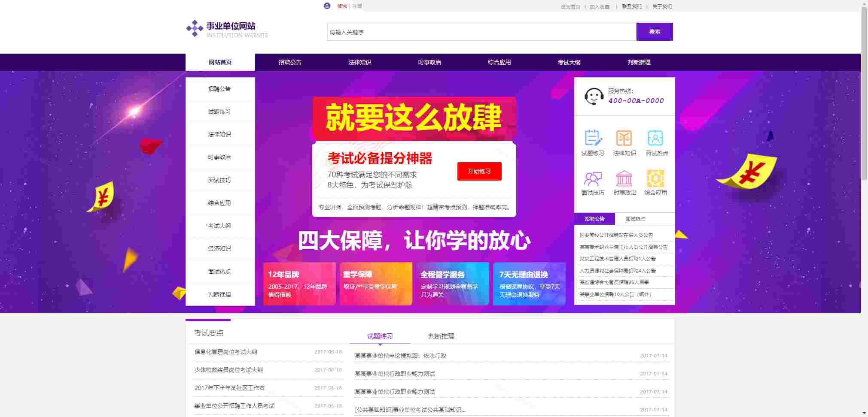Click the customer service headset icon

pyautogui.click(x=594, y=97)
